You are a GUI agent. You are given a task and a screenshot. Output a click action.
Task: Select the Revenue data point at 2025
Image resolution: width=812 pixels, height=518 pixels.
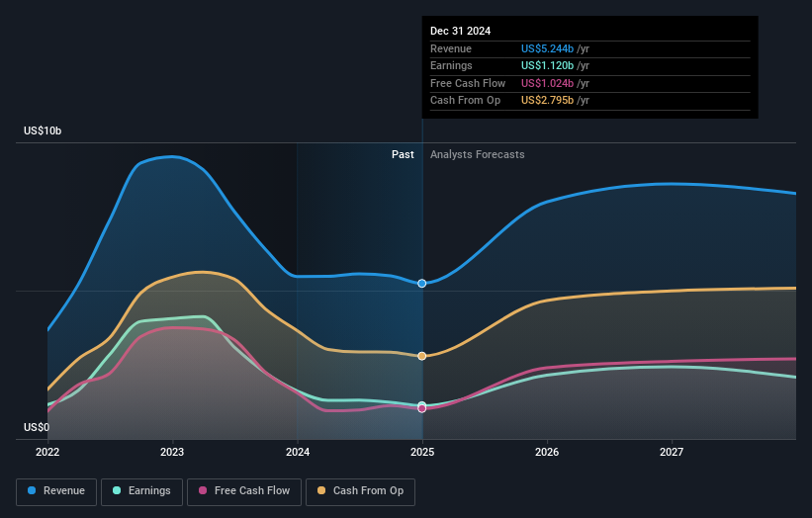[422, 284]
